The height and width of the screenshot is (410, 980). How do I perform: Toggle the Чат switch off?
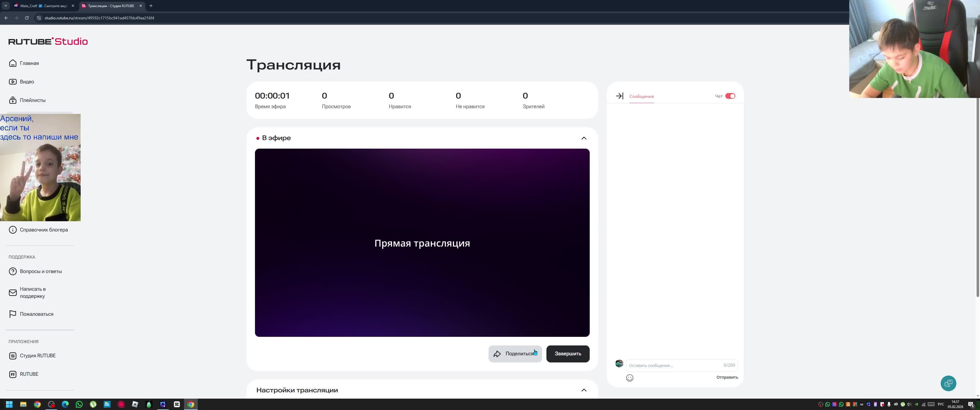click(x=730, y=96)
